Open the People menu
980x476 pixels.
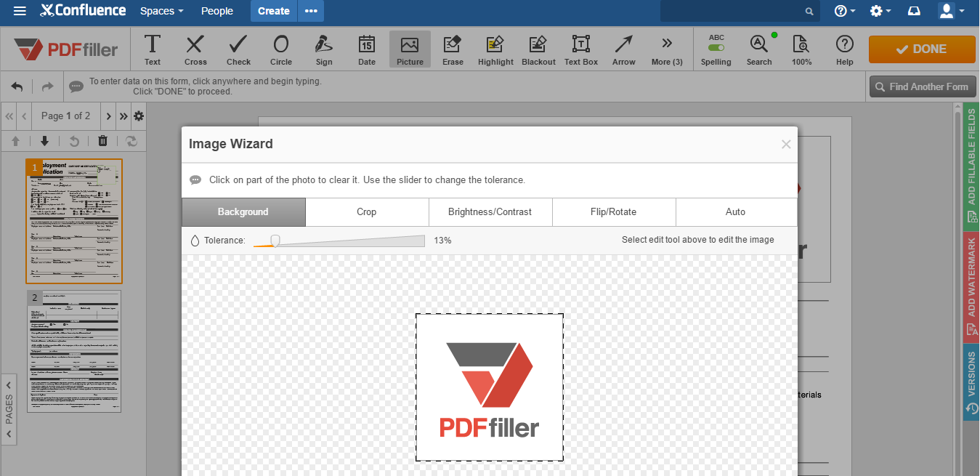(217, 11)
